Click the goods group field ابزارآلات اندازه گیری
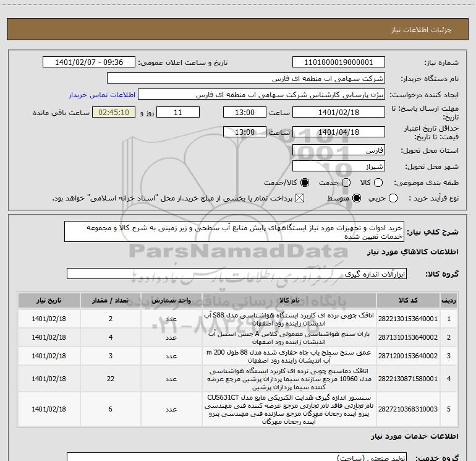Image resolution: width=476 pixels, height=461 pixels. point(237,274)
